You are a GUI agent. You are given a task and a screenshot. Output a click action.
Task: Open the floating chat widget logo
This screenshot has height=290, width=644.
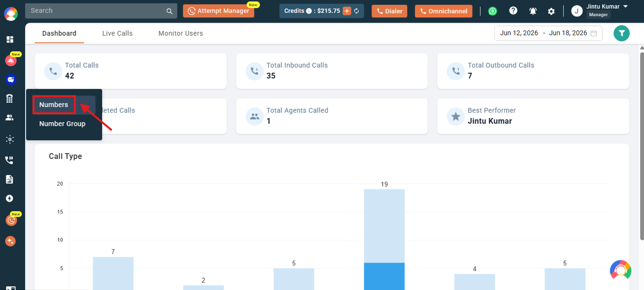[621, 271]
